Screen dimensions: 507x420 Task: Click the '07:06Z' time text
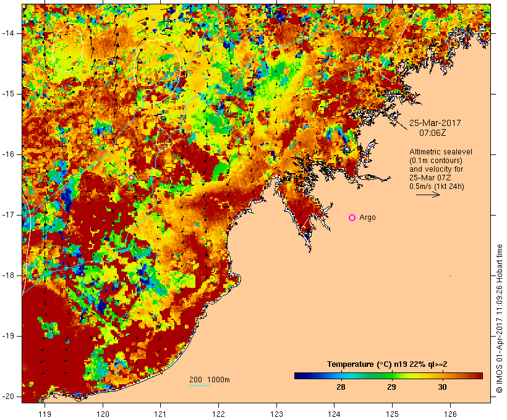pos(433,133)
